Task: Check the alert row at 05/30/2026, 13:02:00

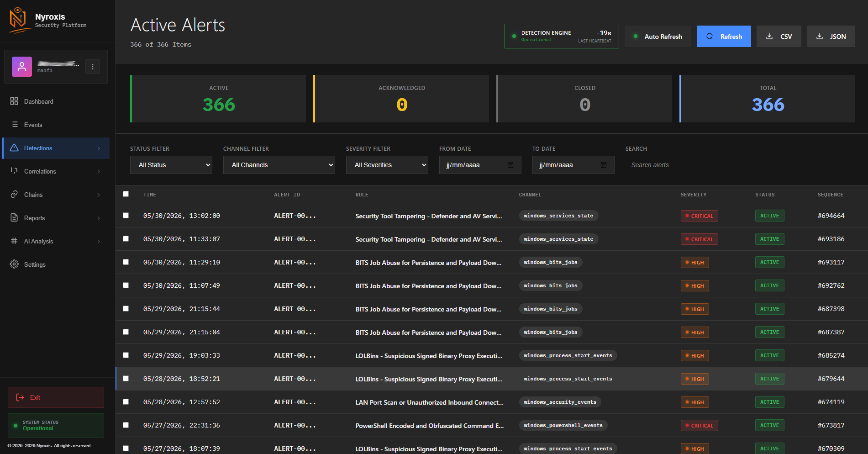Action: [x=126, y=216]
